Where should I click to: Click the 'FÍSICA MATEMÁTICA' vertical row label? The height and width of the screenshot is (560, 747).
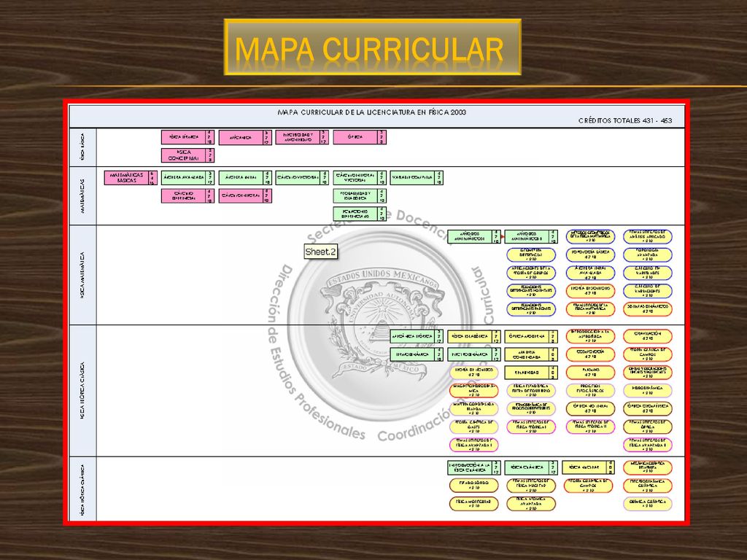point(83,275)
